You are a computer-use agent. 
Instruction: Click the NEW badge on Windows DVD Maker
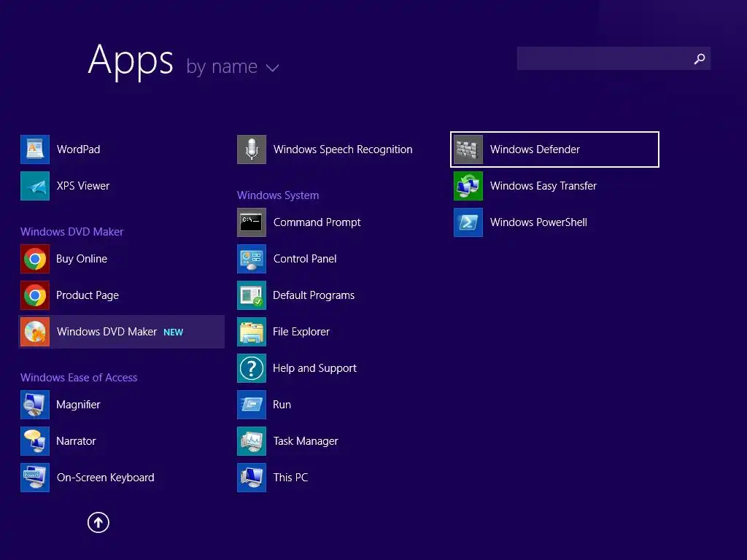click(174, 332)
